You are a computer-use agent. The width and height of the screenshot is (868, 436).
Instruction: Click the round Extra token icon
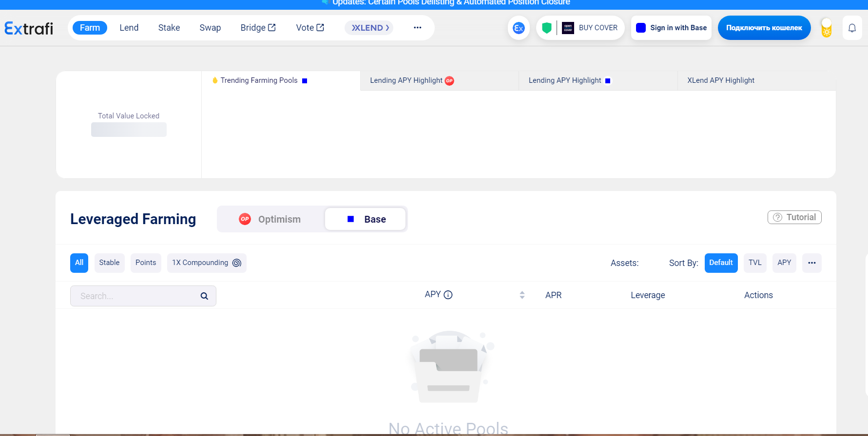(519, 28)
